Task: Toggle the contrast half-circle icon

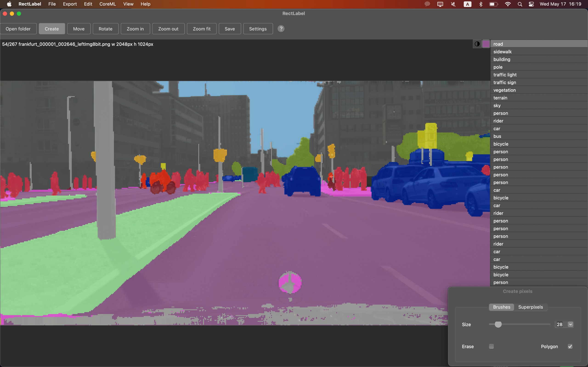Action: tap(477, 44)
